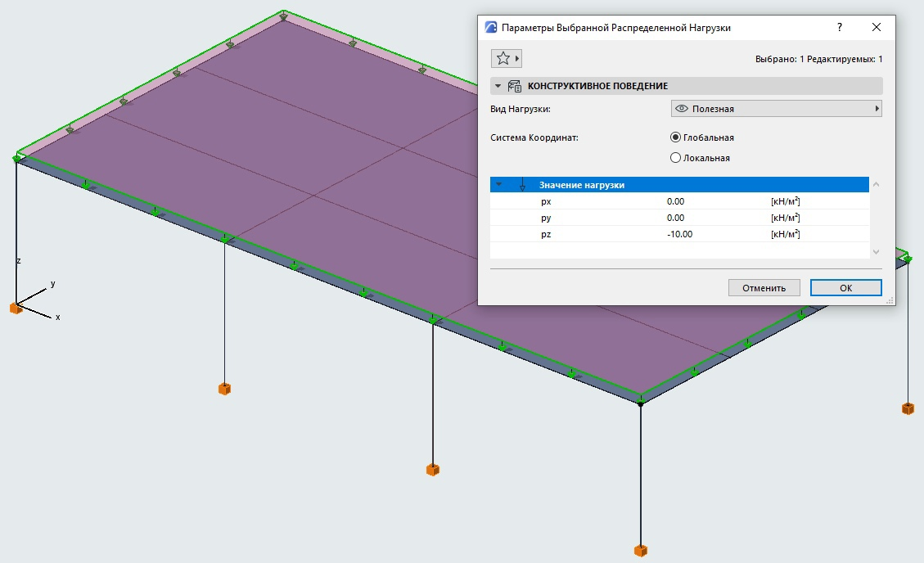Select the Глобальная coordinate system radio
This screenshot has height=563, width=924.
coord(675,137)
